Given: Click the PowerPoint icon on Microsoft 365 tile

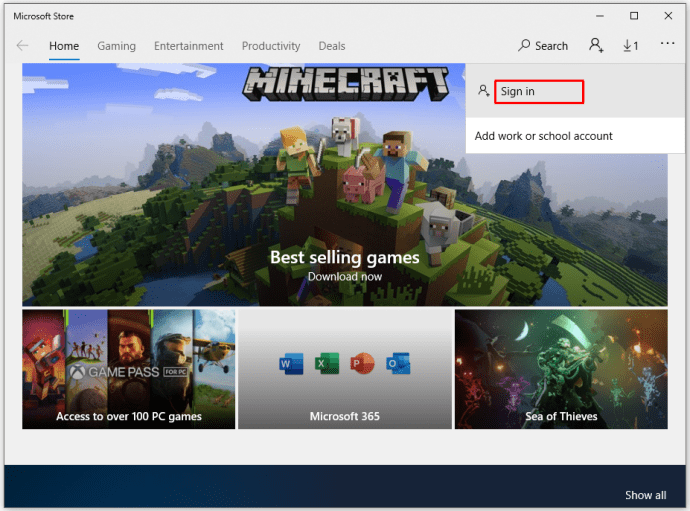Looking at the screenshot, I should click(x=362, y=364).
